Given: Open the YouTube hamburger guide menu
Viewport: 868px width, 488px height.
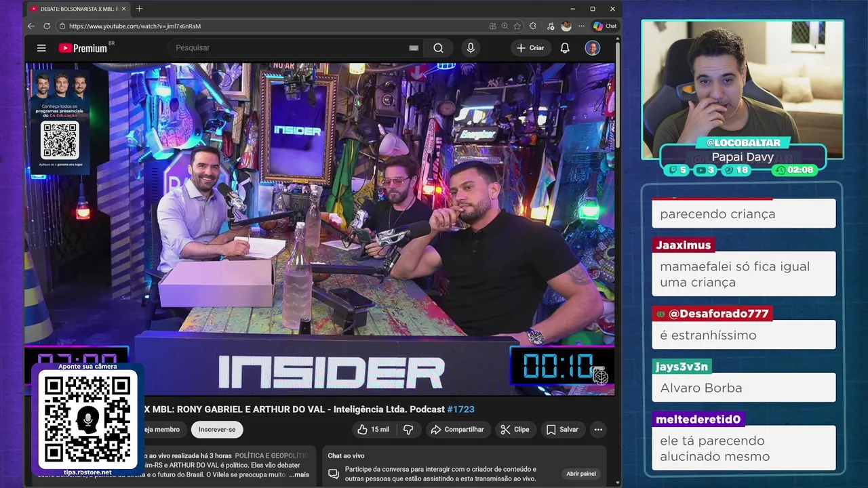Looking at the screenshot, I should 41,48.
